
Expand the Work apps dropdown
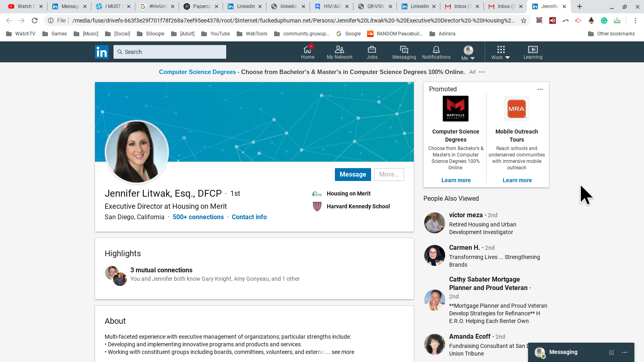(x=501, y=53)
